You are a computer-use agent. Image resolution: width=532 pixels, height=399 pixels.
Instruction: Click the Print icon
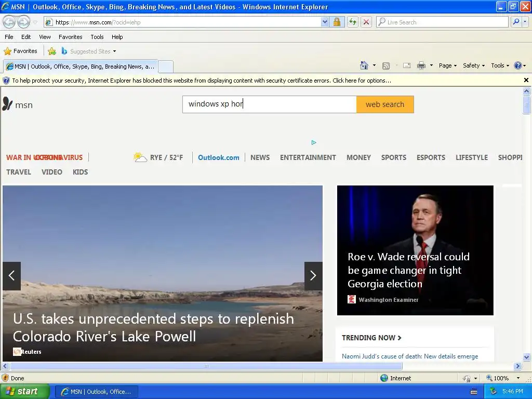tap(421, 65)
